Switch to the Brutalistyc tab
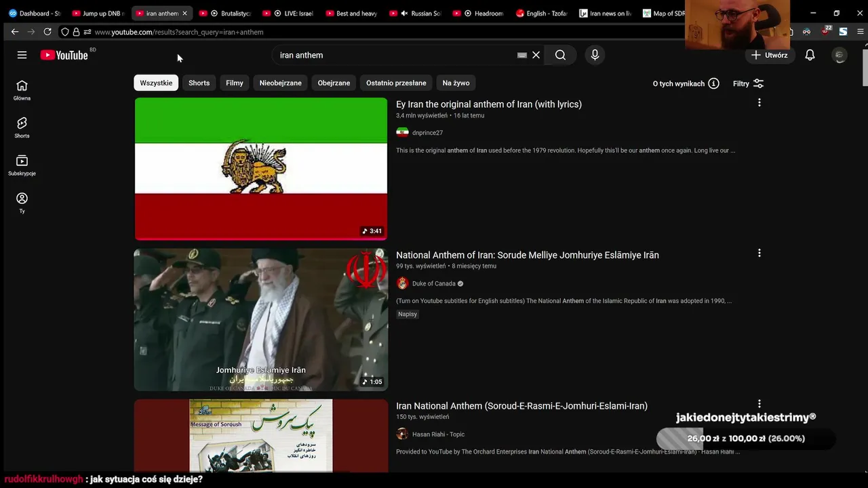 pos(226,14)
